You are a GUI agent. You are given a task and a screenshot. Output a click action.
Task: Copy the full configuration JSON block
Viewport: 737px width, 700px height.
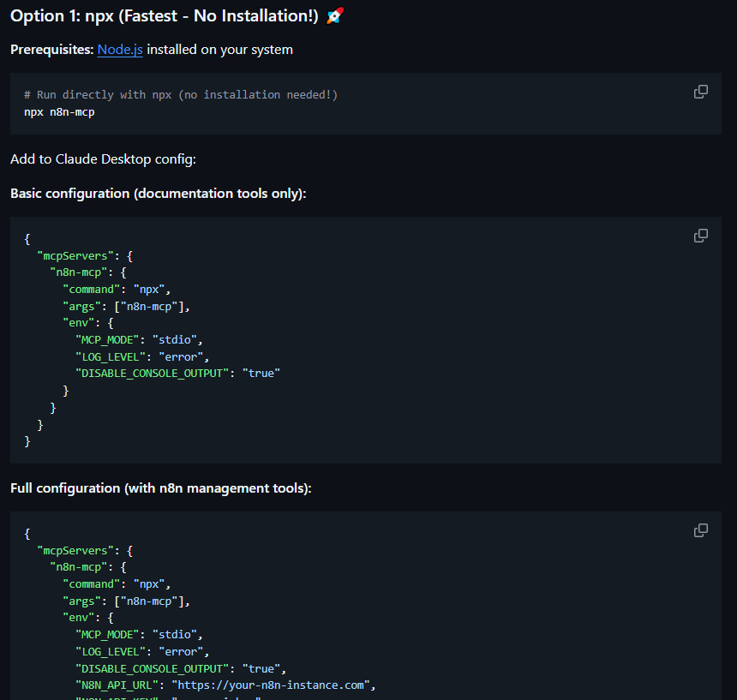coord(700,530)
